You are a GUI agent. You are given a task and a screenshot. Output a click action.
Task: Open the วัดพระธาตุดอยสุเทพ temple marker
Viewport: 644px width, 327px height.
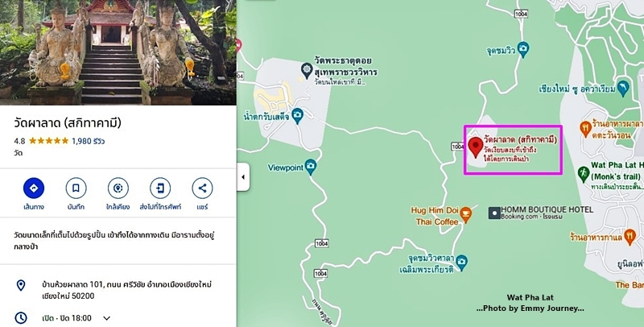[307, 70]
